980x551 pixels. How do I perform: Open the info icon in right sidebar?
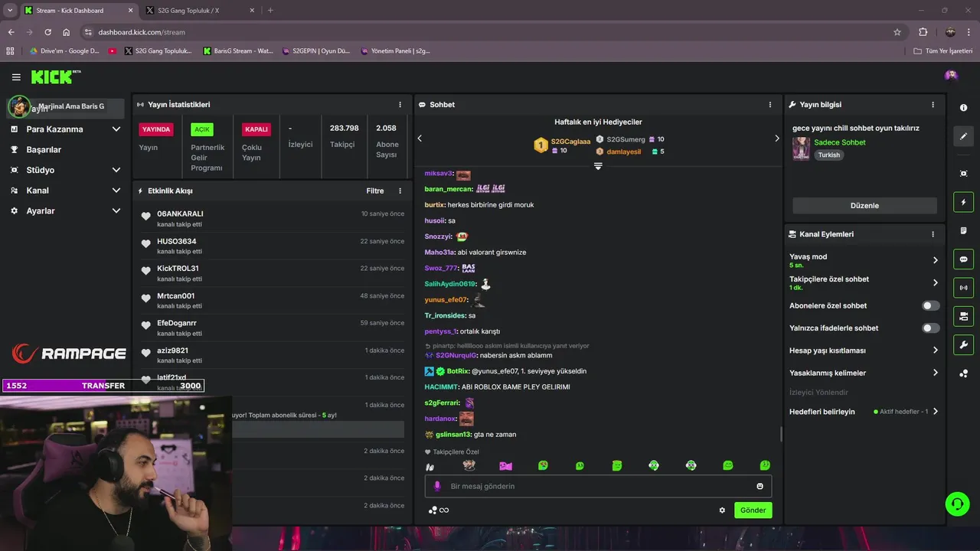963,108
